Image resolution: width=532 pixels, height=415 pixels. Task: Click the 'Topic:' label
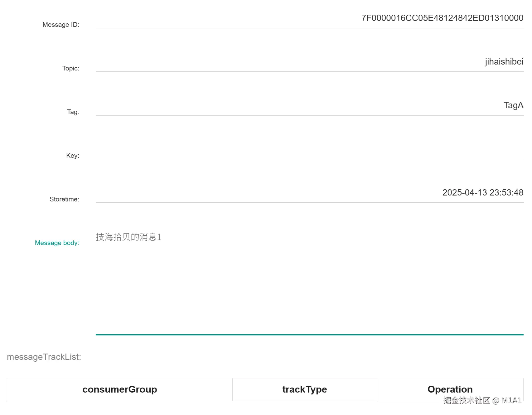pos(70,68)
